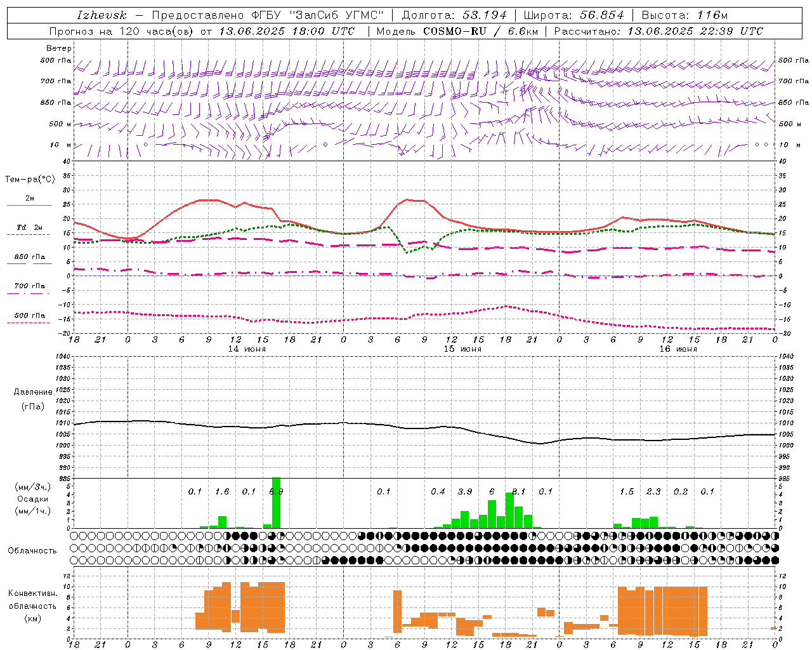This screenshot has width=812, height=650.
Task: Click the 500 гПа temperature legend entry
Action: tap(29, 315)
